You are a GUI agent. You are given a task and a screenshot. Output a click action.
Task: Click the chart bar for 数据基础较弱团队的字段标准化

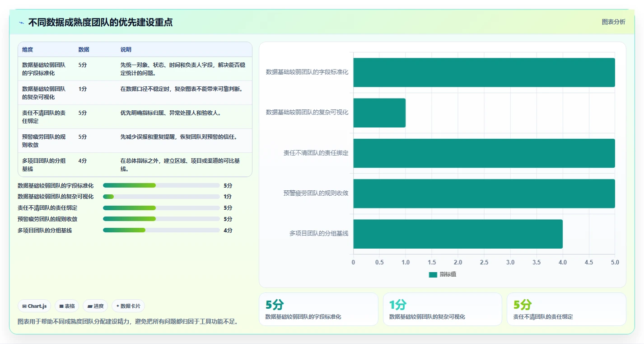click(484, 72)
